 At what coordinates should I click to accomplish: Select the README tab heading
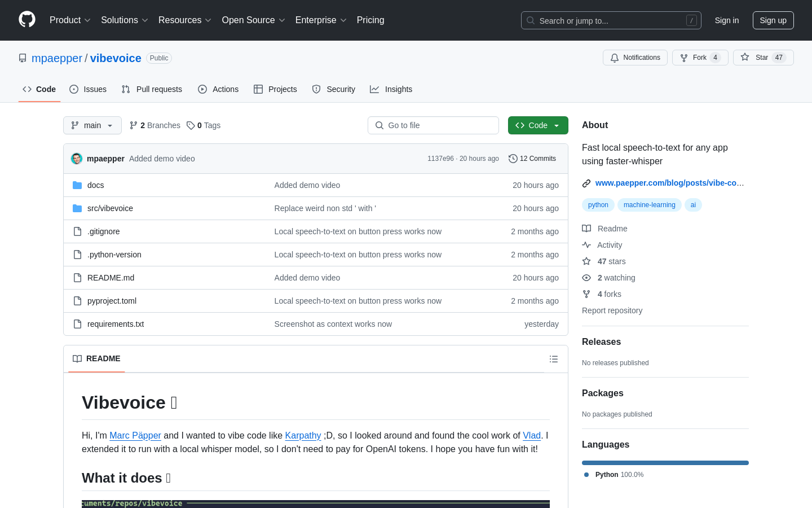tap(96, 359)
